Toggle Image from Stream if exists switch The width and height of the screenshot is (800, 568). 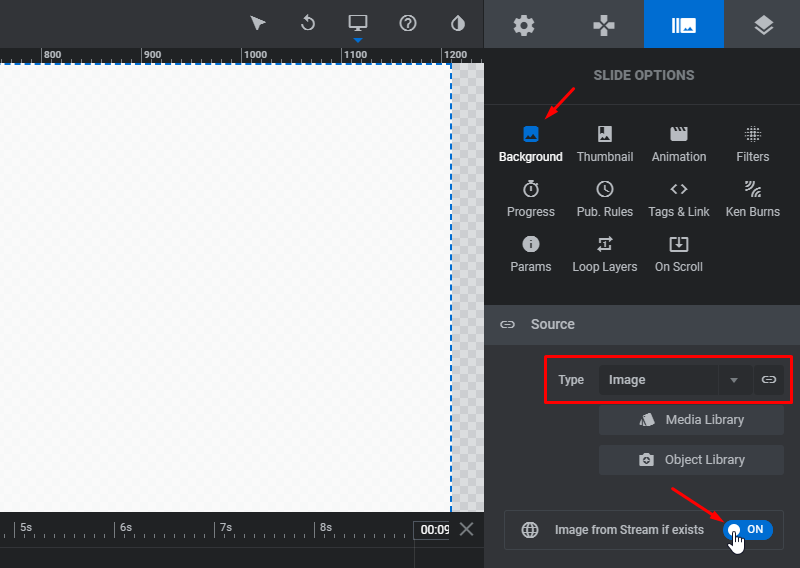coord(747,530)
